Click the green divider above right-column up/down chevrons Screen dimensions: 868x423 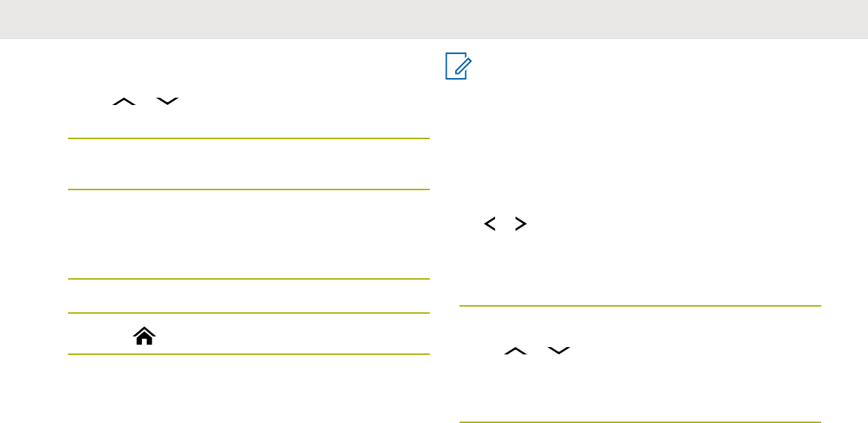[640, 306]
